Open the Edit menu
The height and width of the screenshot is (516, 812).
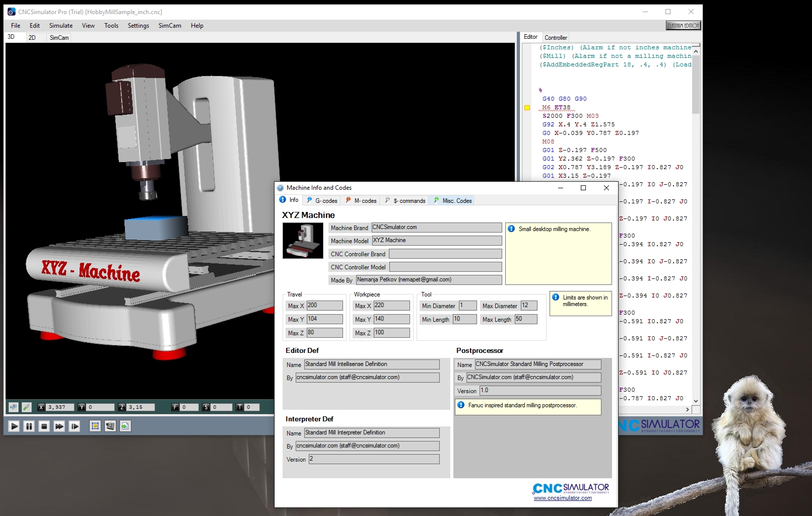coord(35,26)
